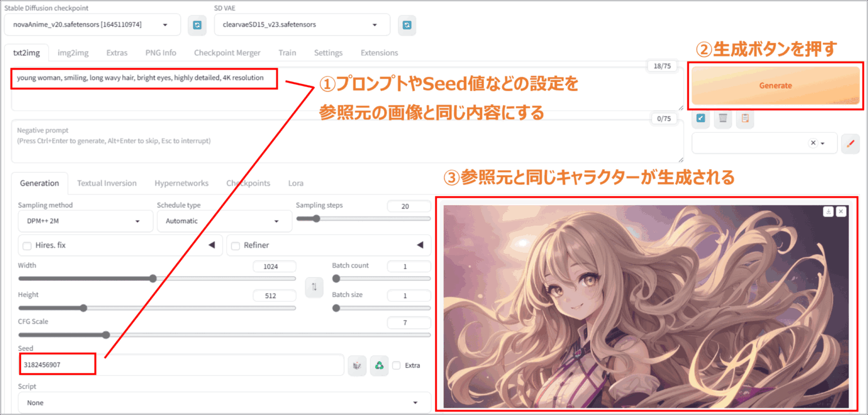Click the Height number field showing 512
This screenshot has height=415, width=868.
(274, 296)
